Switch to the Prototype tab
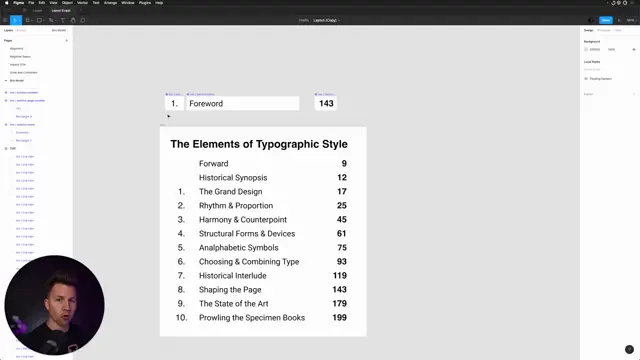This screenshot has width=640, height=360. tap(604, 30)
